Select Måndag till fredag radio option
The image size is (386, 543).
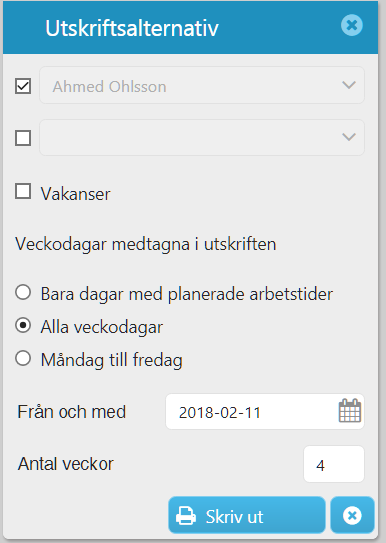tap(23, 358)
